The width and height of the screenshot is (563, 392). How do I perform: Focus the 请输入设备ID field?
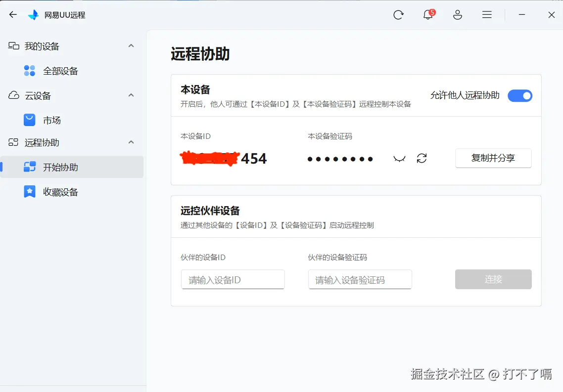point(233,280)
